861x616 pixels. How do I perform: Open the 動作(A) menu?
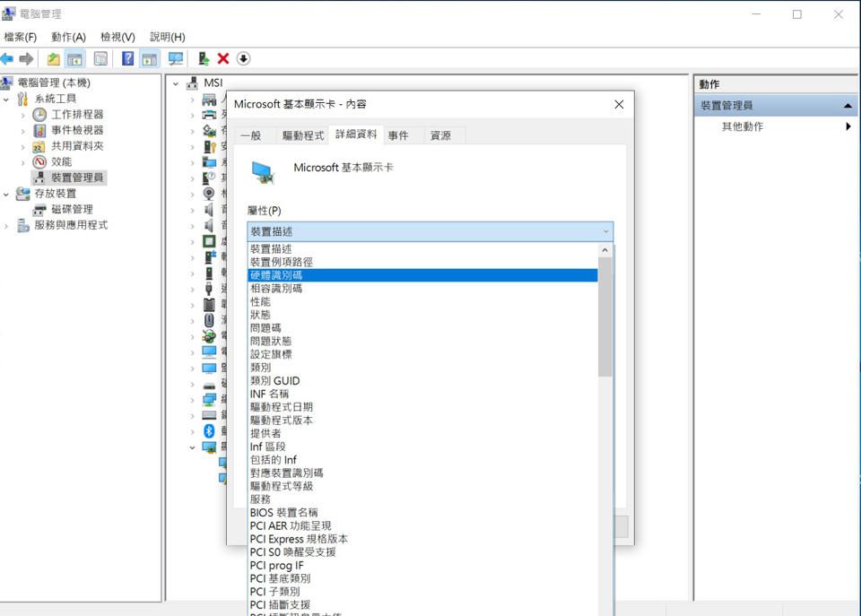68,37
